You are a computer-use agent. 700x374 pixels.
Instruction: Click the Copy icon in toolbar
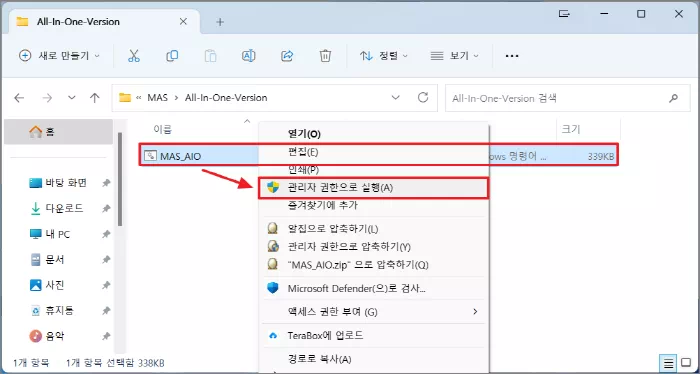point(172,56)
